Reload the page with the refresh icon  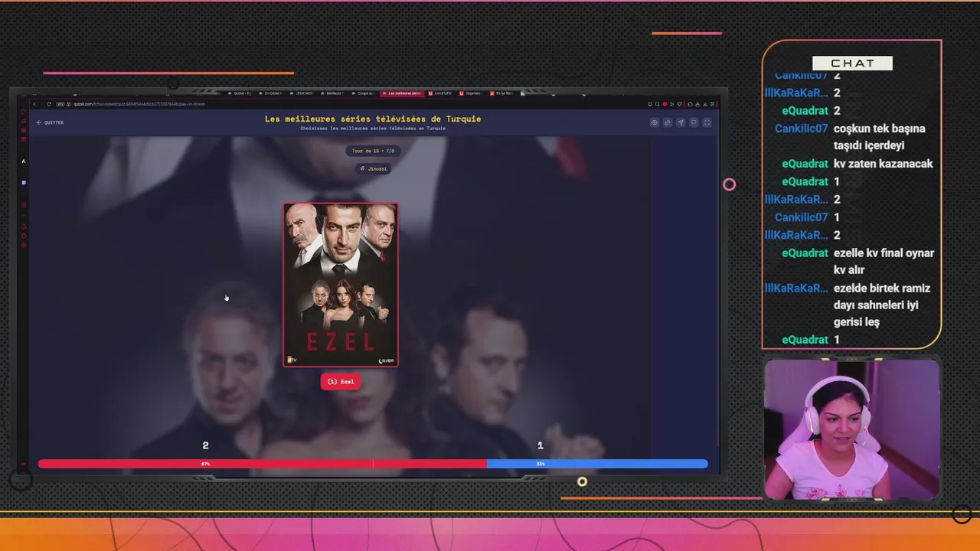[49, 104]
